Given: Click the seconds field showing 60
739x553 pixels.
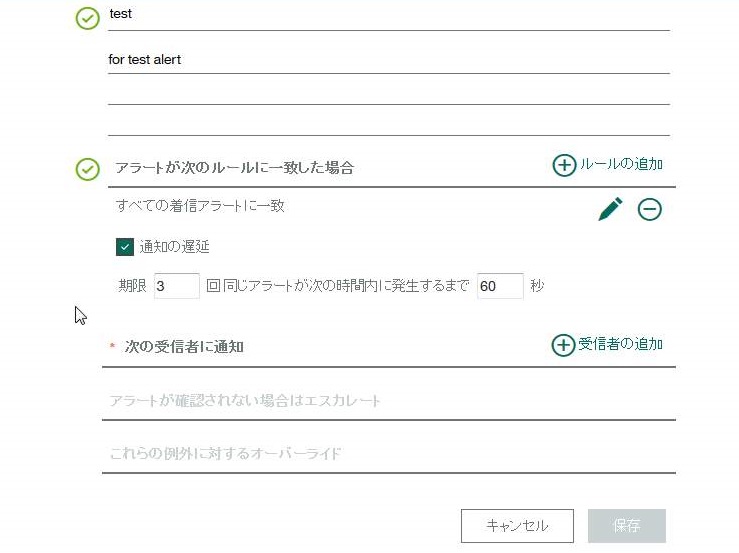Looking at the screenshot, I should click(500, 286).
